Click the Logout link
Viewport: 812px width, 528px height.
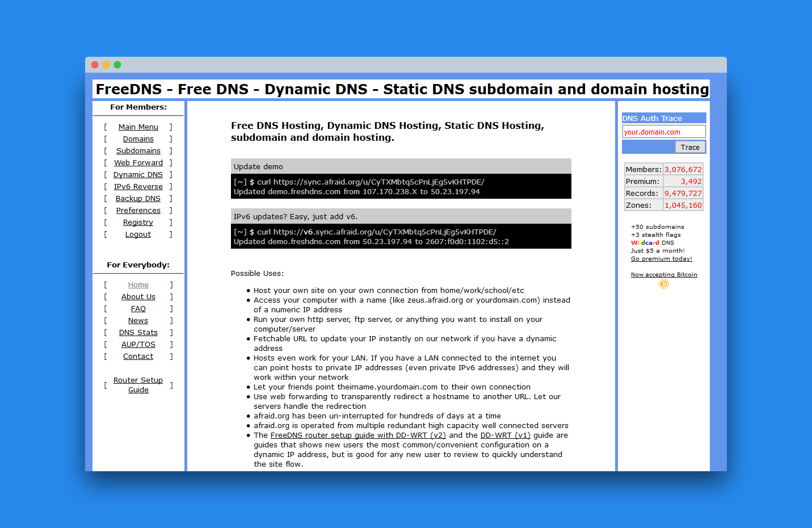point(138,234)
